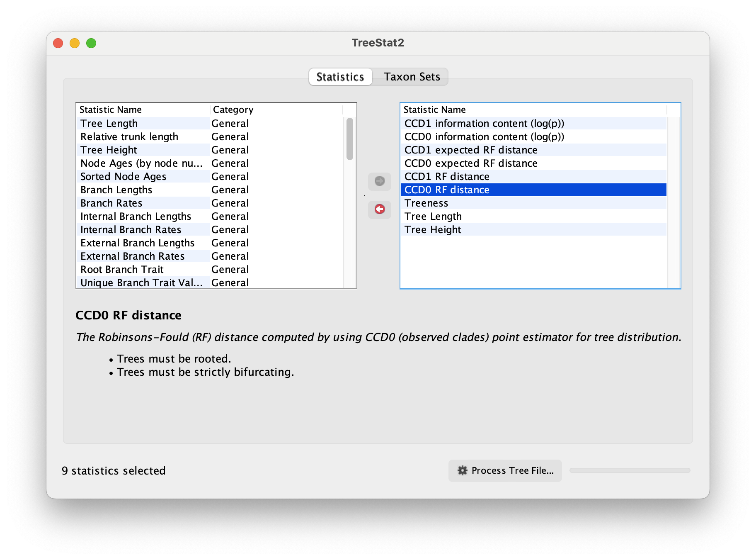The image size is (756, 560).
Task: Select Relative trunk length row
Action: [x=210, y=137]
